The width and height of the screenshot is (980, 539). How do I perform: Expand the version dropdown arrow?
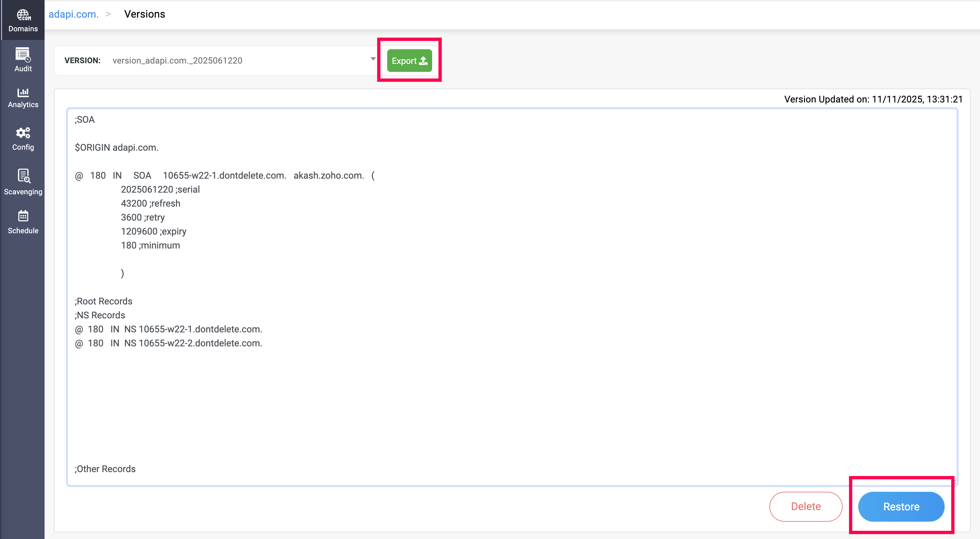[x=373, y=59]
